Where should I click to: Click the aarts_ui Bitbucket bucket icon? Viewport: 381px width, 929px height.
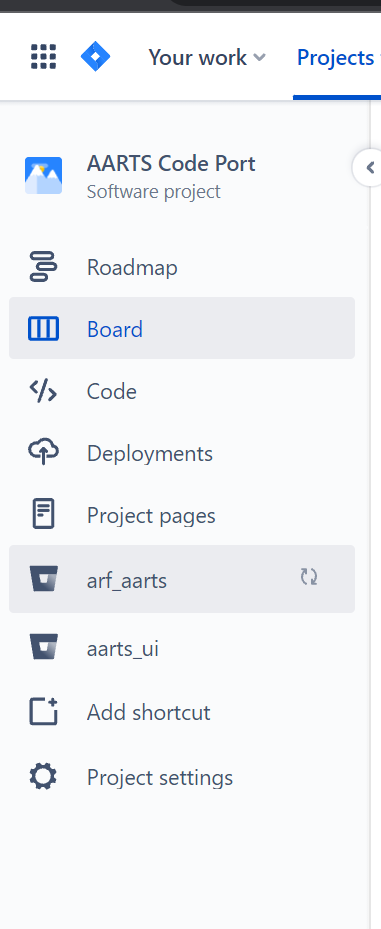pyautogui.click(x=43, y=647)
